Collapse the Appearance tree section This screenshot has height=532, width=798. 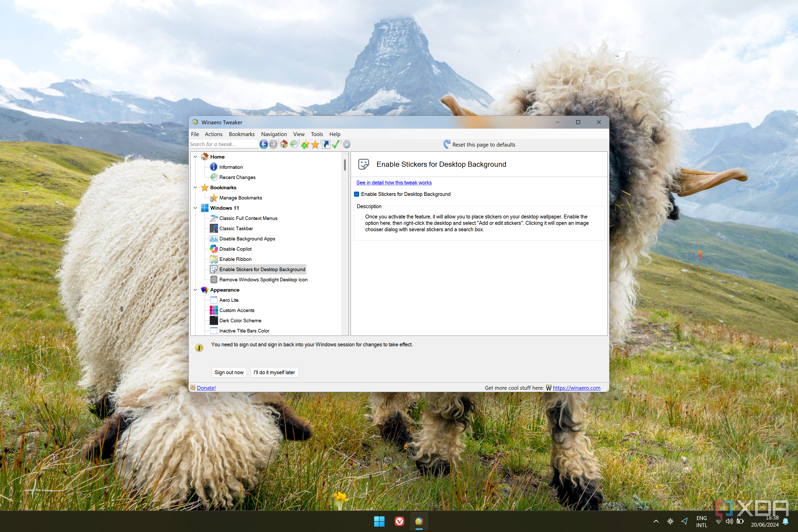point(195,290)
